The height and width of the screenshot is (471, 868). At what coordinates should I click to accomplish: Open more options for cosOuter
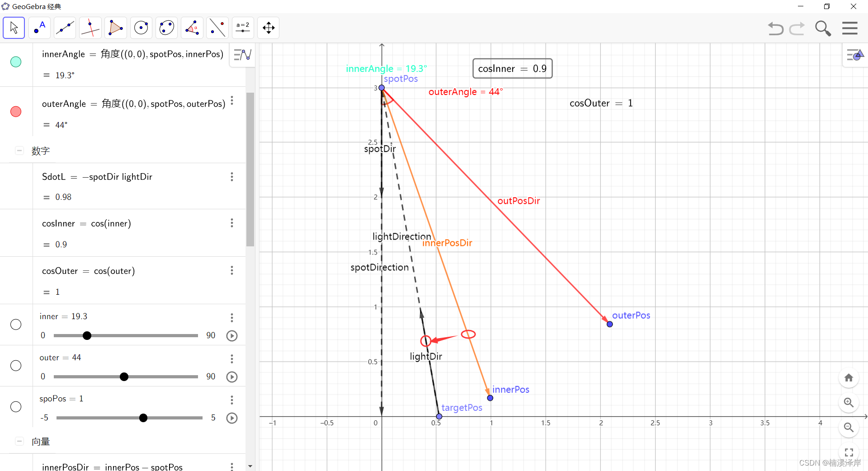[232, 270]
